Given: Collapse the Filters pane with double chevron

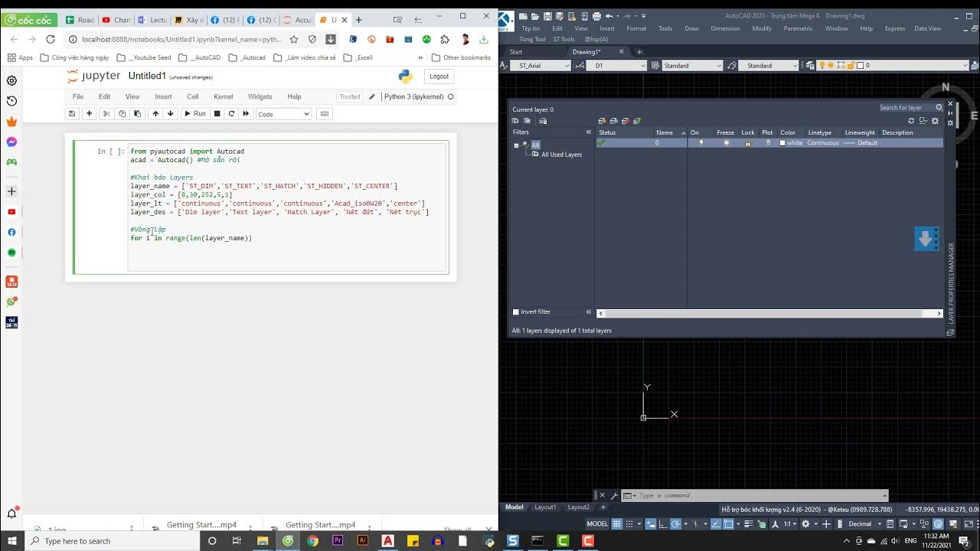Looking at the screenshot, I should tap(589, 132).
